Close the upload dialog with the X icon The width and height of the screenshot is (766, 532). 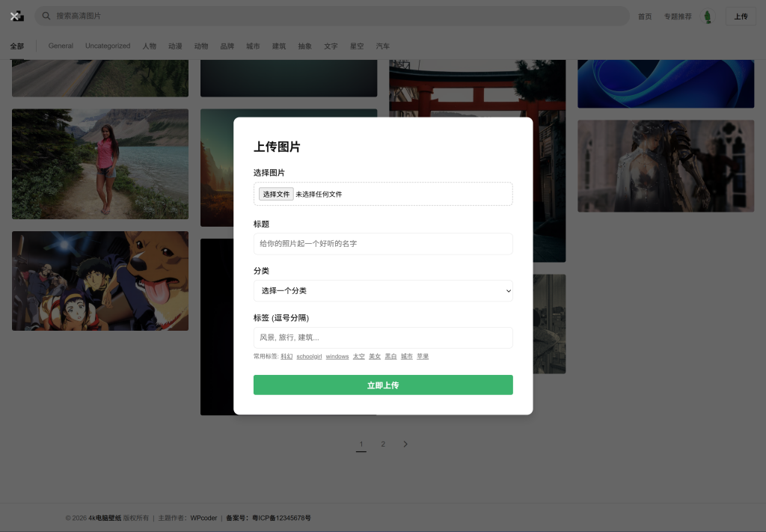pyautogui.click(x=14, y=16)
